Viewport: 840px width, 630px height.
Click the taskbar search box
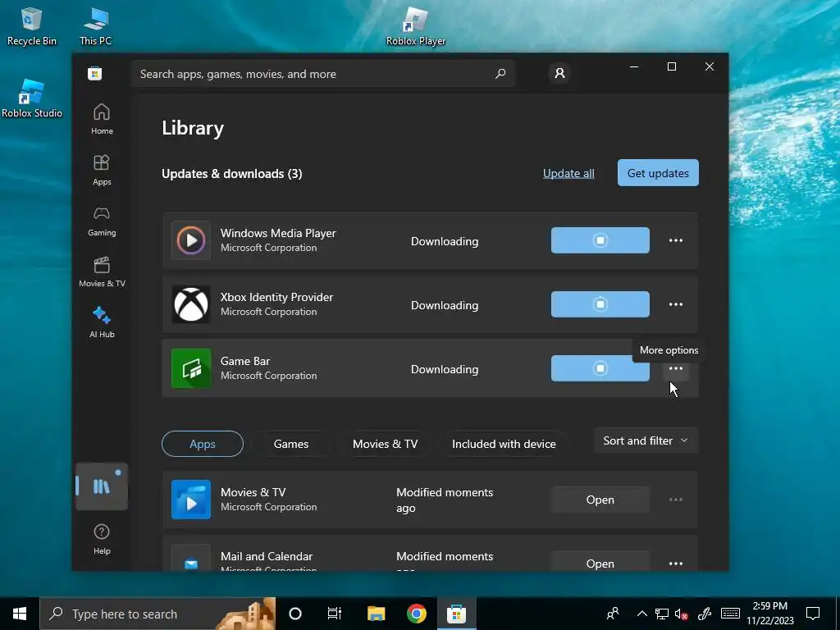click(157, 614)
